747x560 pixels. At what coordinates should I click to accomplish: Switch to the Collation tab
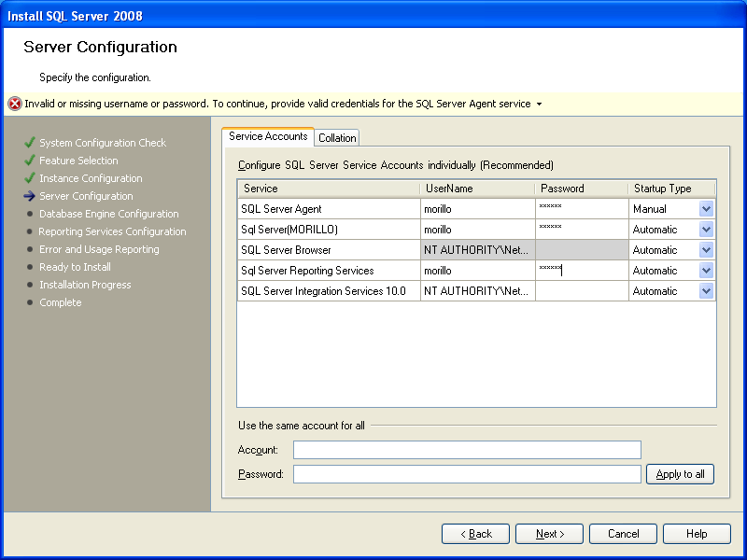coord(337,137)
